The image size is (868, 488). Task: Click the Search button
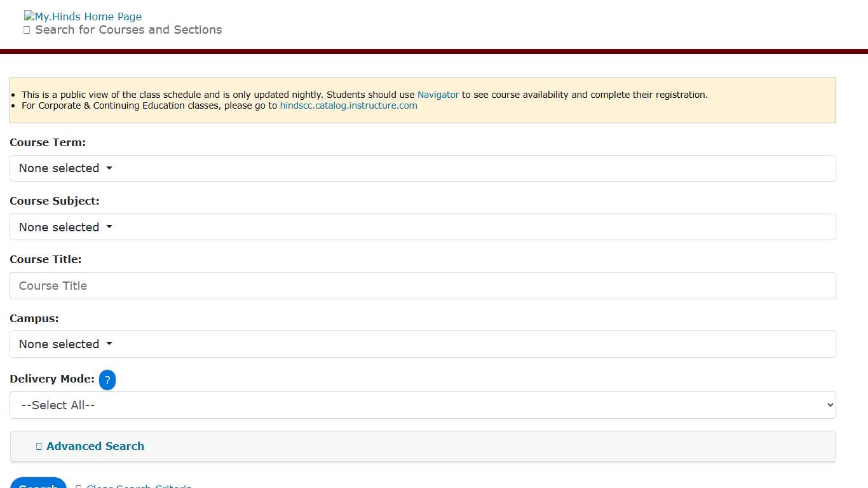click(x=38, y=485)
